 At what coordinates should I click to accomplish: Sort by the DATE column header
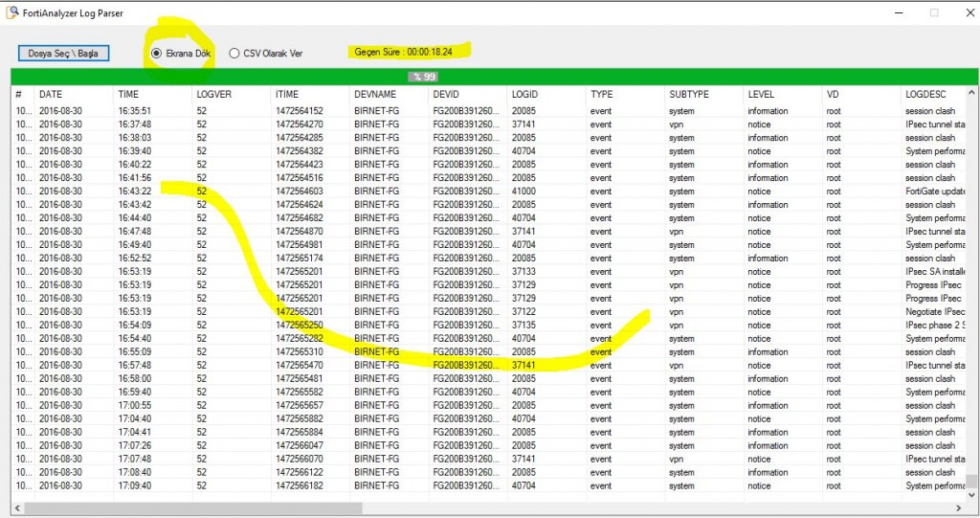(x=51, y=94)
